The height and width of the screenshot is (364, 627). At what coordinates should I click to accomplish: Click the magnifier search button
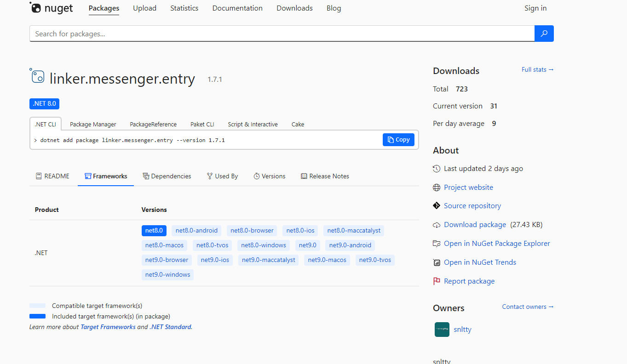[x=544, y=34]
